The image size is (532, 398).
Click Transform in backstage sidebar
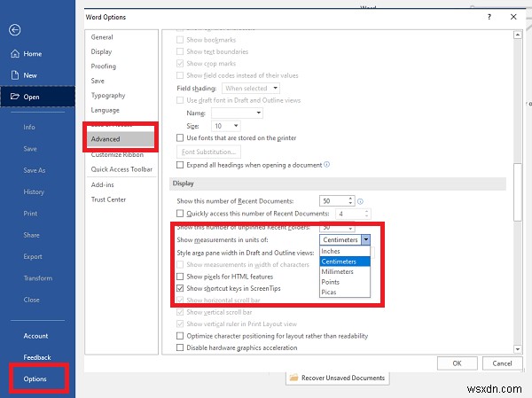click(x=37, y=278)
